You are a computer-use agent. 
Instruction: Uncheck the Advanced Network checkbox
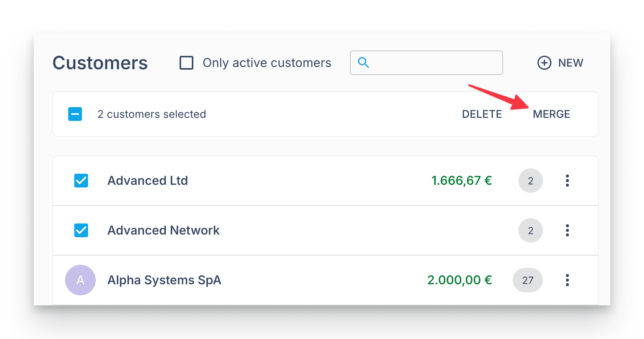[81, 230]
